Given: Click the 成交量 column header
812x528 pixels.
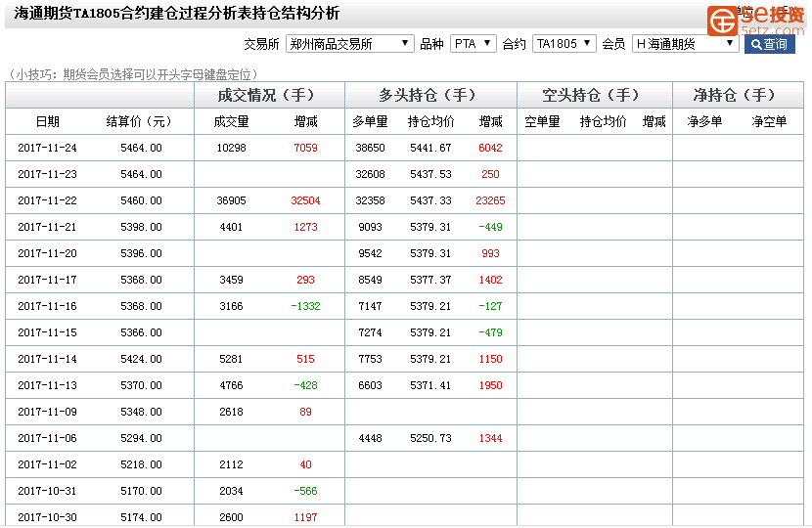Looking at the screenshot, I should point(231,121).
